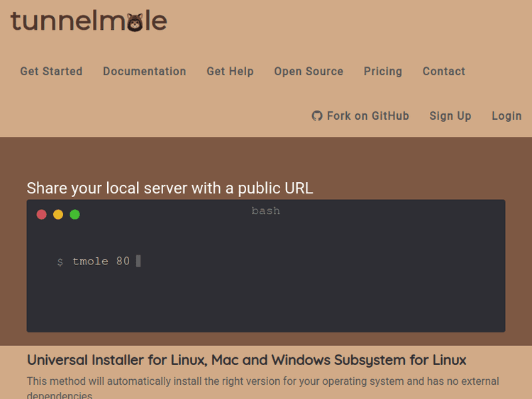Viewport: 532px width, 399px height.
Task: Follow the Fork on GitHub text link
Action: point(367,116)
